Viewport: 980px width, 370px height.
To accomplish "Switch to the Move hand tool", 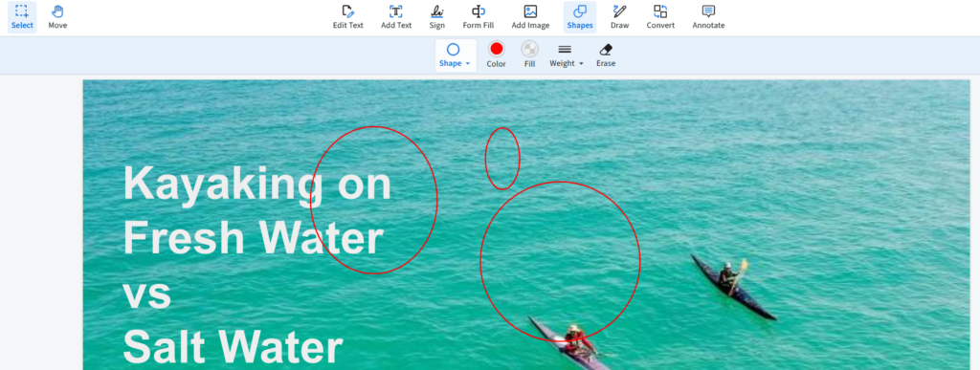I will pyautogui.click(x=57, y=17).
